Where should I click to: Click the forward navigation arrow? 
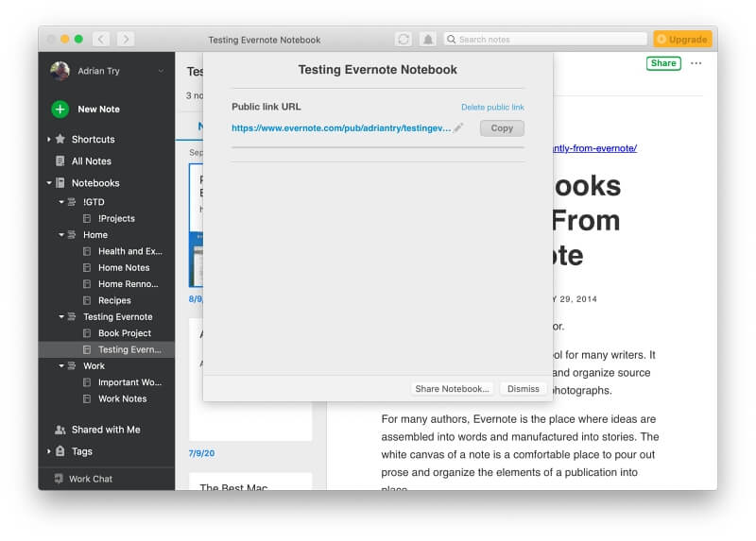126,39
